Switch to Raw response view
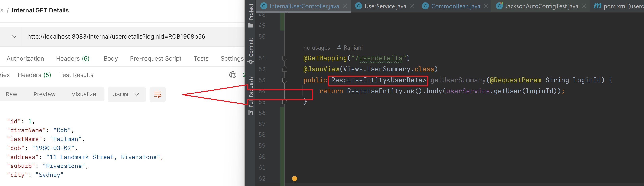 [12, 94]
